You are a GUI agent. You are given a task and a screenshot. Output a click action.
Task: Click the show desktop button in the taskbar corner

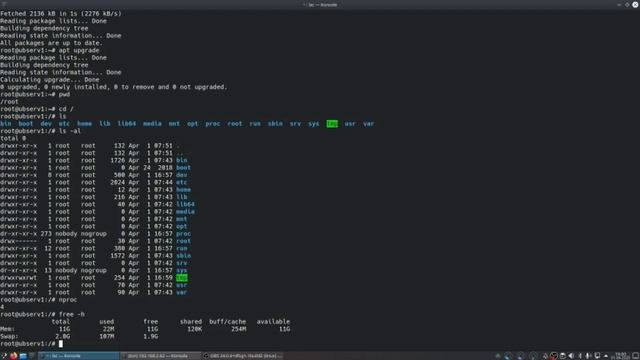[x=636, y=356]
